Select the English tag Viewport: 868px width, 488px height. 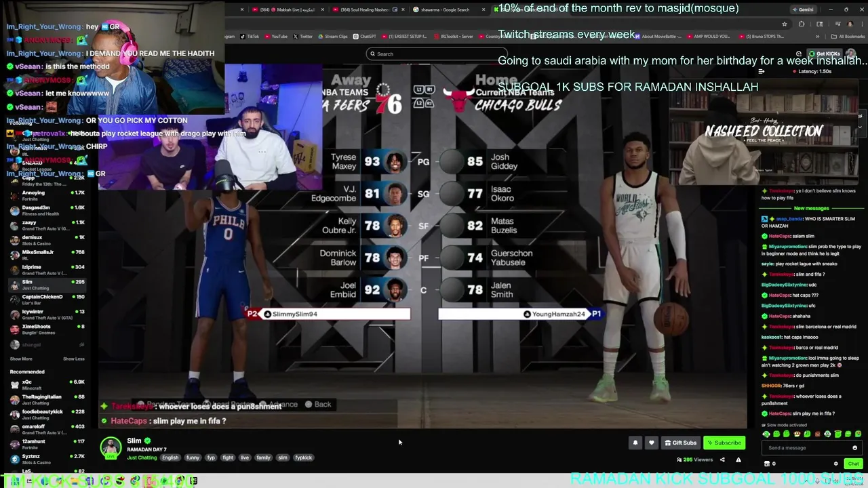pos(170,457)
